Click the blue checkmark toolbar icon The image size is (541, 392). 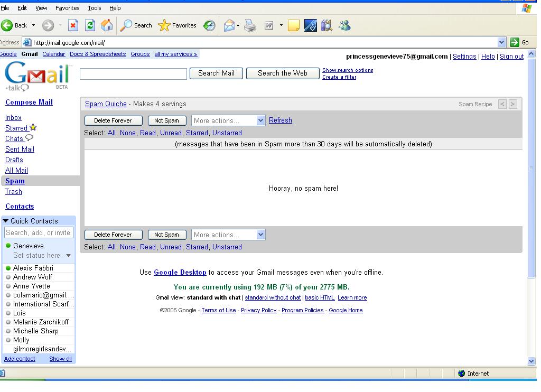click(x=311, y=25)
